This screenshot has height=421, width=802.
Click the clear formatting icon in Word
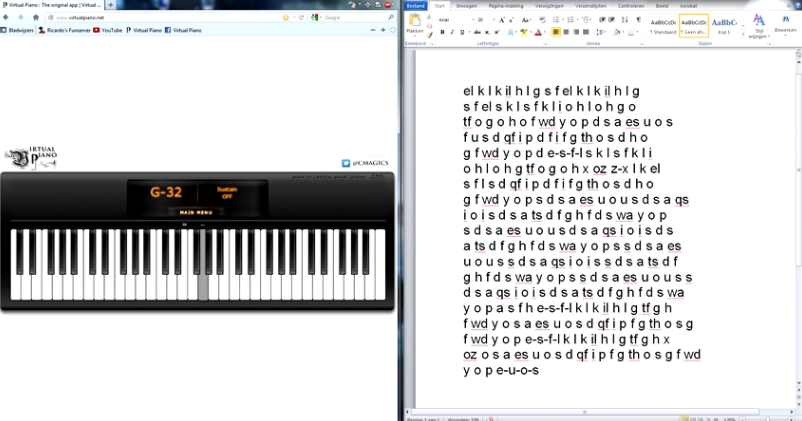pyautogui.click(x=543, y=20)
